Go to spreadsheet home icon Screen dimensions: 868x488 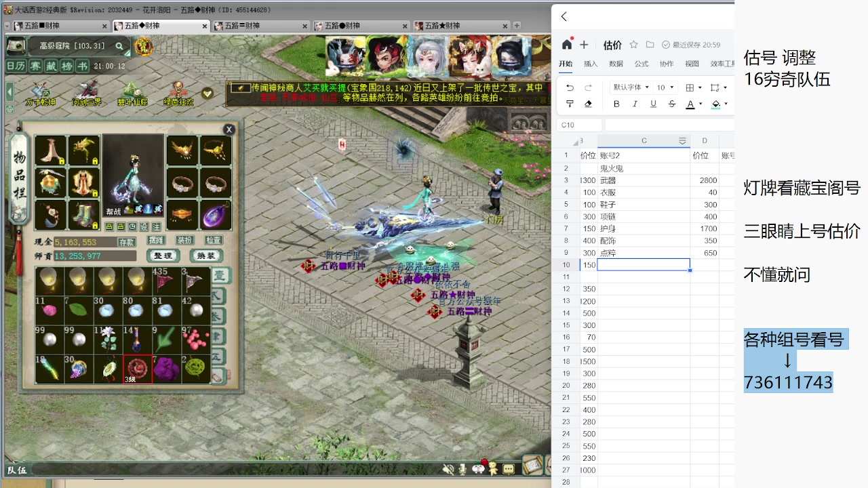click(567, 45)
